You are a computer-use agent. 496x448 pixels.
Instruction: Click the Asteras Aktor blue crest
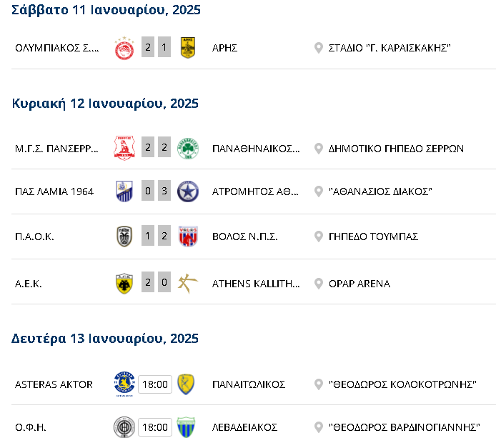(x=124, y=384)
